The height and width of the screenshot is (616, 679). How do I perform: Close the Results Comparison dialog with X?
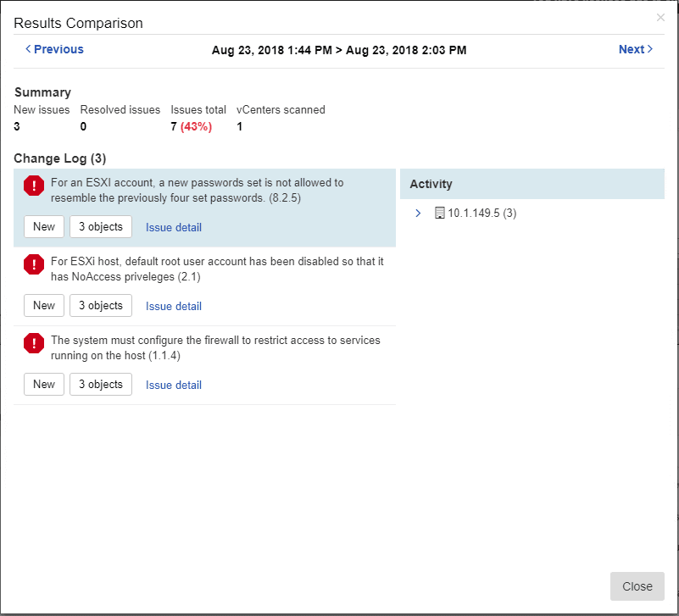pos(660,18)
